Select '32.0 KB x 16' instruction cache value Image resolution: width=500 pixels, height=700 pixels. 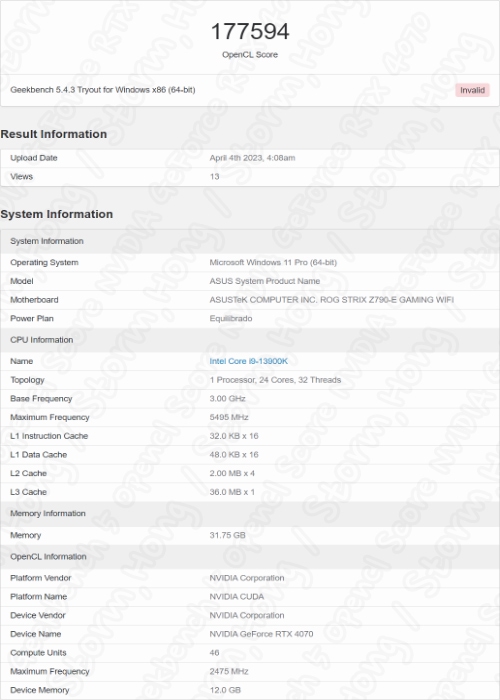tap(234, 436)
